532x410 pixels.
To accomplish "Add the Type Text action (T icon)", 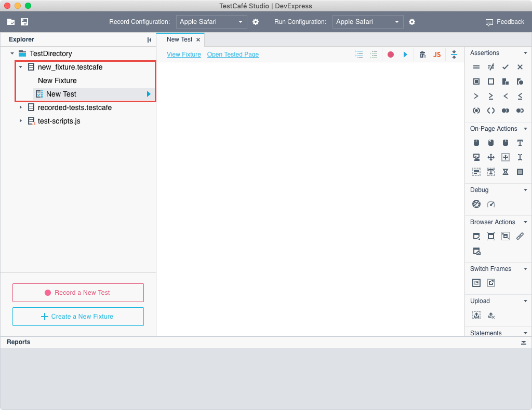I will click(x=520, y=143).
